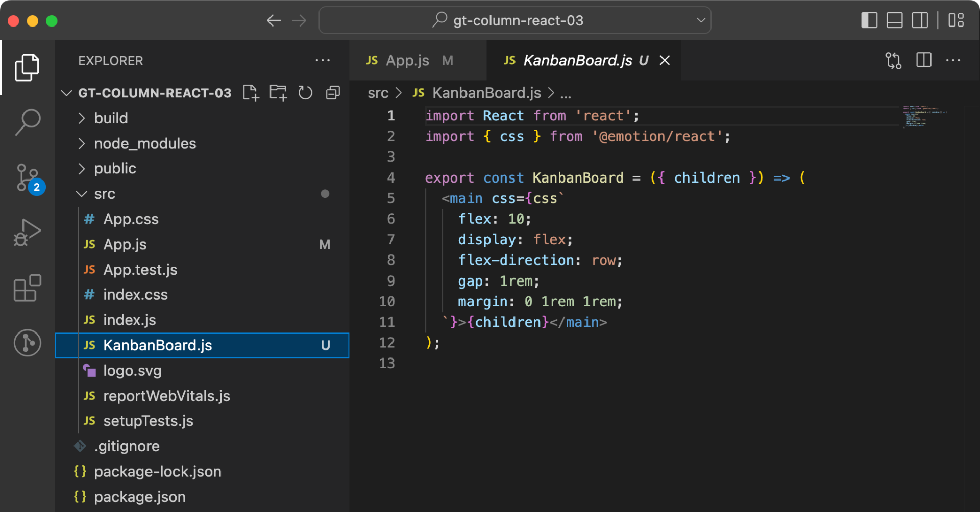Place cursor on 'flex-direction: row;' line
Viewport: 980px width, 512px height.
(540, 260)
